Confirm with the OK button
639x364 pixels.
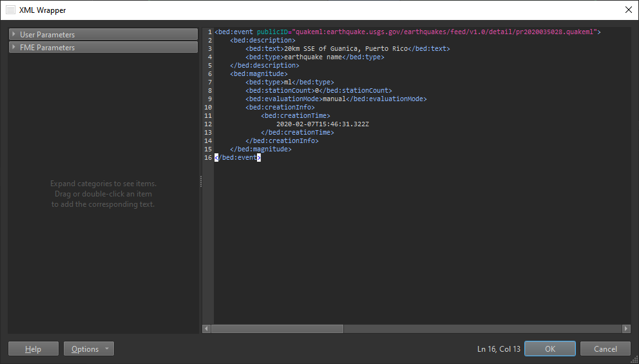click(550, 349)
